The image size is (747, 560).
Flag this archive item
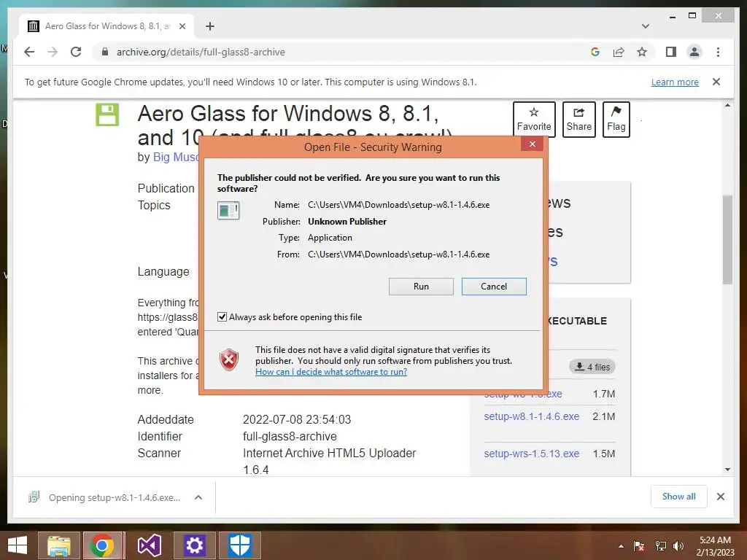point(616,119)
